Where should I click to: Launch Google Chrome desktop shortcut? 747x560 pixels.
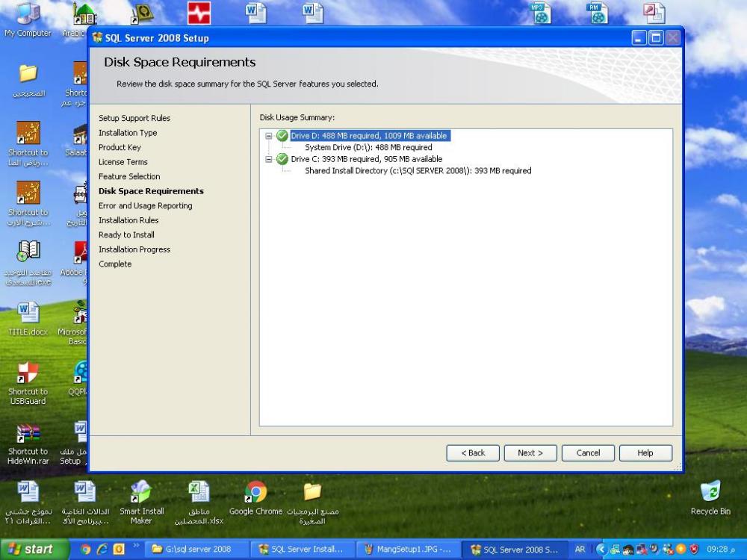tap(255, 498)
